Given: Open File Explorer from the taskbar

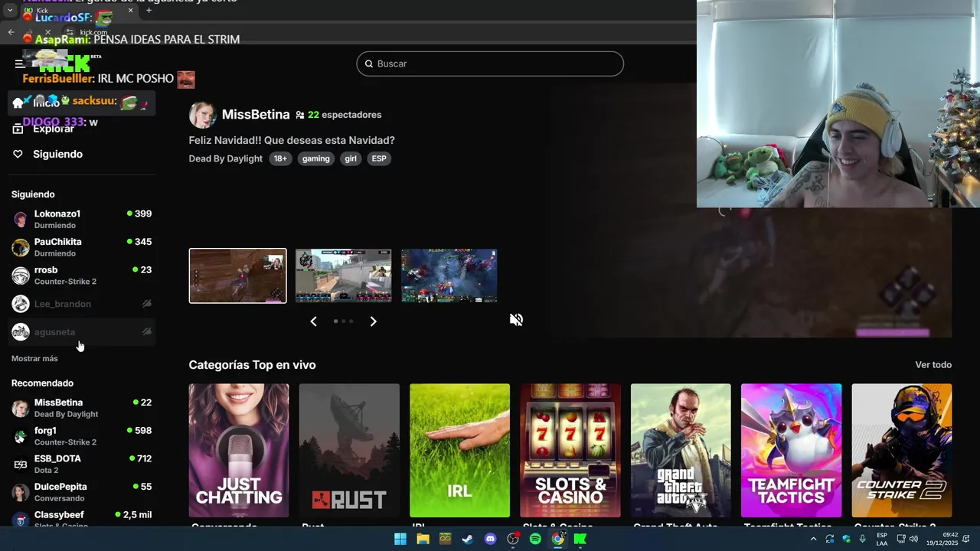Looking at the screenshot, I should pyautogui.click(x=423, y=539).
